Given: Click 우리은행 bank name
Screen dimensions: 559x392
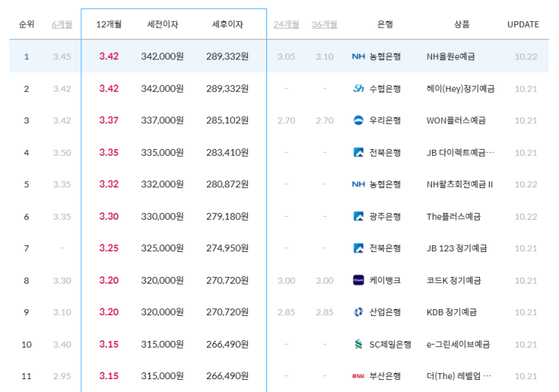Looking at the screenshot, I should pos(385,120).
